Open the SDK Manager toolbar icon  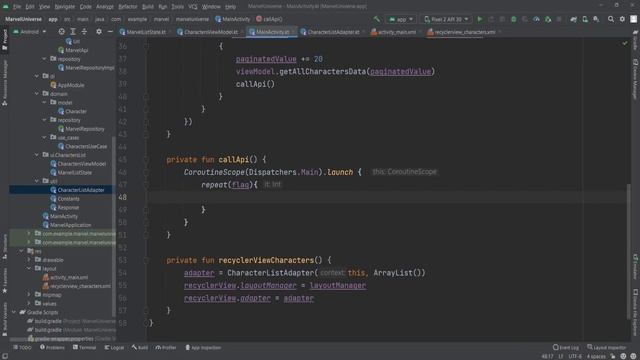[x=596, y=19]
